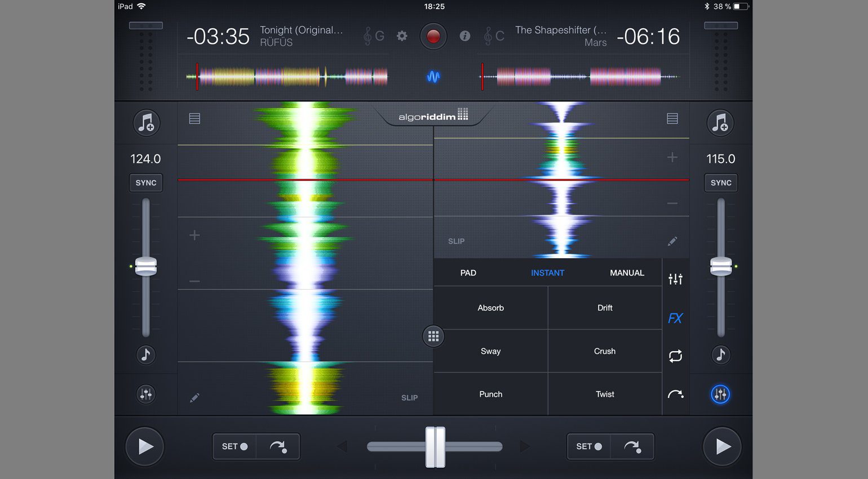Nudge crossfader with left arrow
The height and width of the screenshot is (479, 868).
(x=342, y=446)
